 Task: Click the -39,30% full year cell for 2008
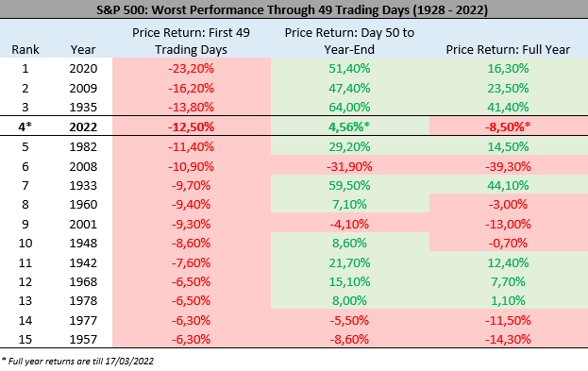pyautogui.click(x=508, y=166)
